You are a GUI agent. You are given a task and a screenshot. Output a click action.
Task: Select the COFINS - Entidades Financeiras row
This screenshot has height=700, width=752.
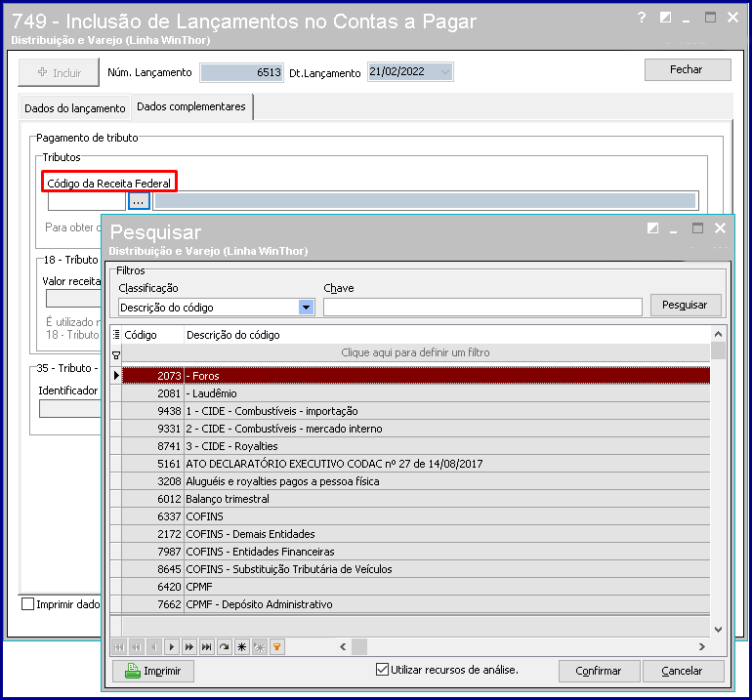pyautogui.click(x=416, y=552)
